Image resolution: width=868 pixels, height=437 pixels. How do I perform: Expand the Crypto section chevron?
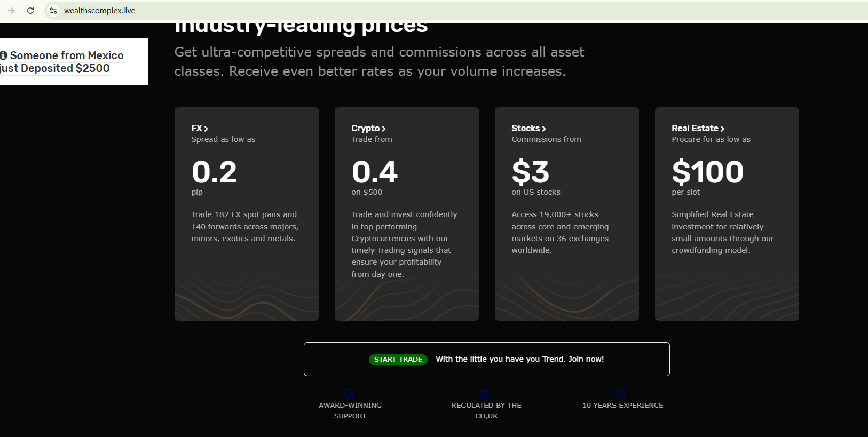pos(384,129)
